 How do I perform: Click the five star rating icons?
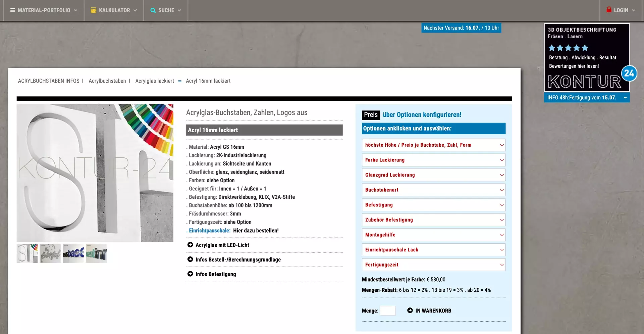pos(568,48)
